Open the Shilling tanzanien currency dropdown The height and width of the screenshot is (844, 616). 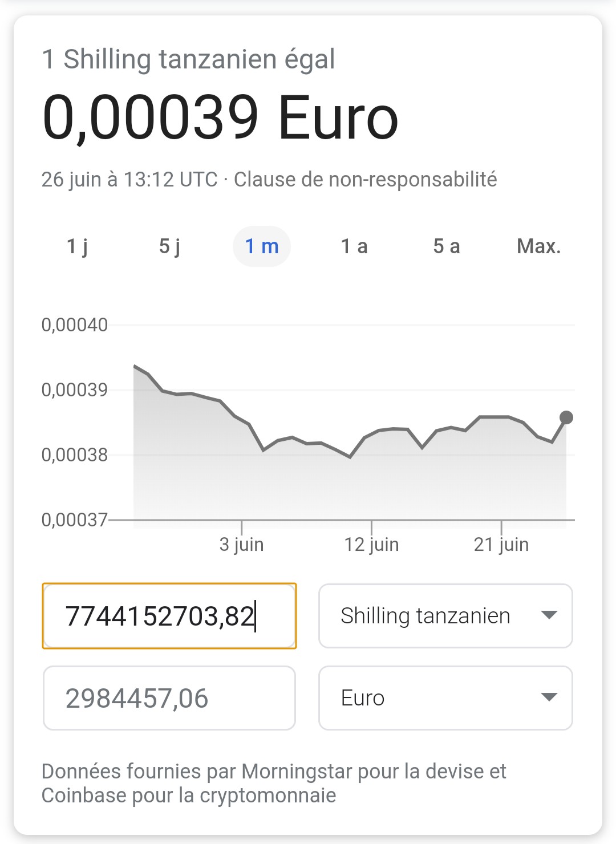445,616
